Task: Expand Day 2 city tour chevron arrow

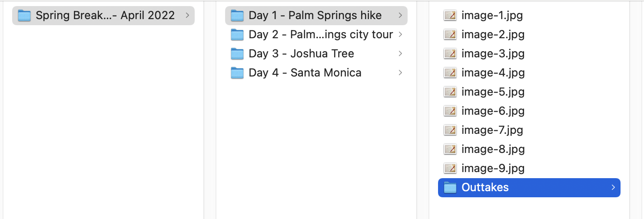Action: (400, 34)
